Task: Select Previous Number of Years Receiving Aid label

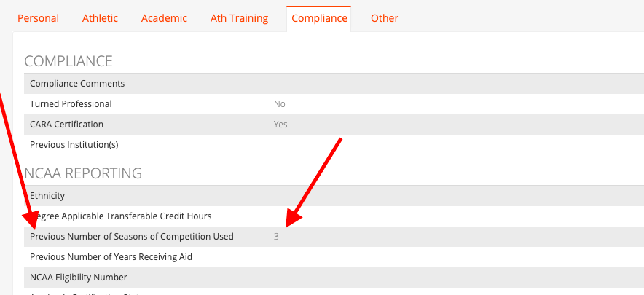Action: 111,257
